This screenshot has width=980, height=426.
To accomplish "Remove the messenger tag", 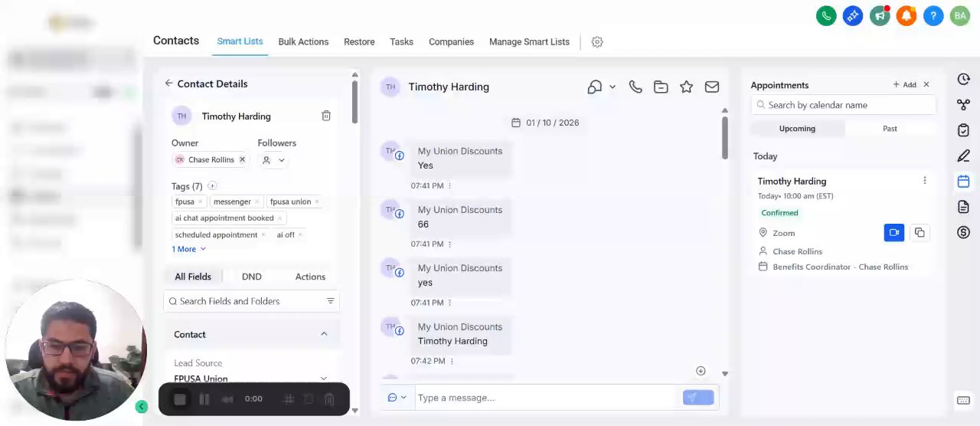I will click(x=256, y=202).
